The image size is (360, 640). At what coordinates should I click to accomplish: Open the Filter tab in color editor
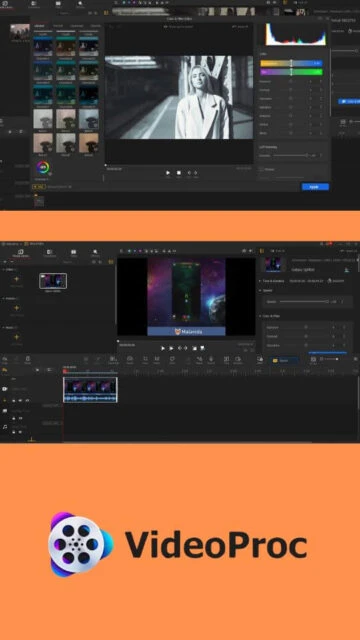point(58,26)
